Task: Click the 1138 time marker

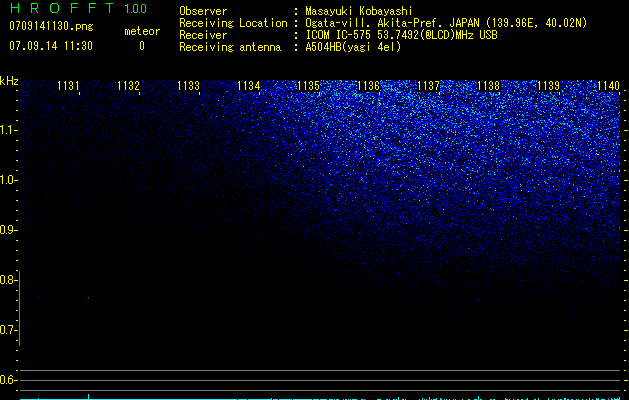Action: click(x=489, y=85)
